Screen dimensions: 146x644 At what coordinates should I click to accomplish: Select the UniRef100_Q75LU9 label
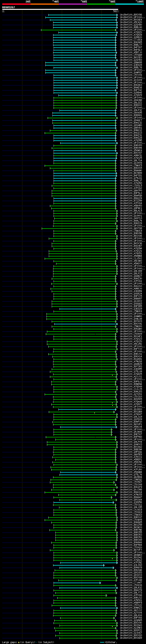(131, 371)
